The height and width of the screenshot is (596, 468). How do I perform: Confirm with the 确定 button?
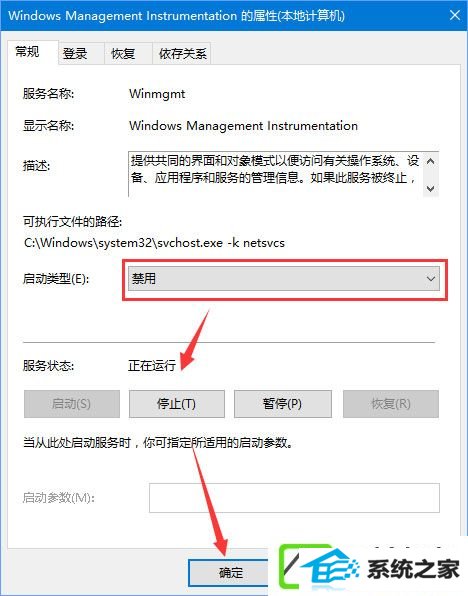(x=229, y=573)
